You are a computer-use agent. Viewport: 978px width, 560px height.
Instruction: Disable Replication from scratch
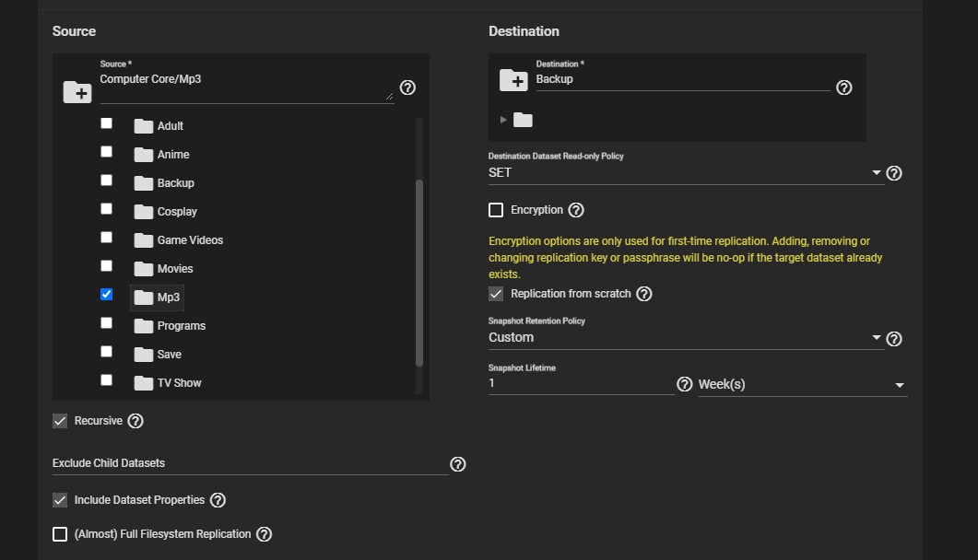click(x=496, y=294)
